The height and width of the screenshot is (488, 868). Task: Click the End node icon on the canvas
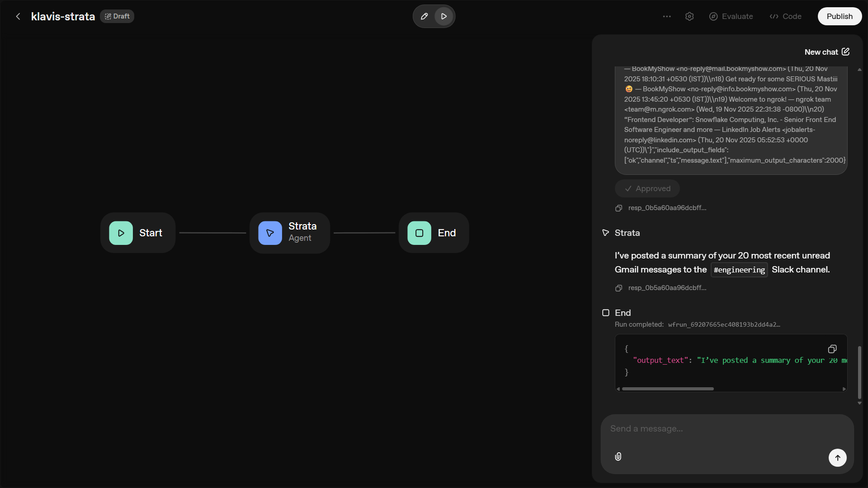tap(419, 233)
